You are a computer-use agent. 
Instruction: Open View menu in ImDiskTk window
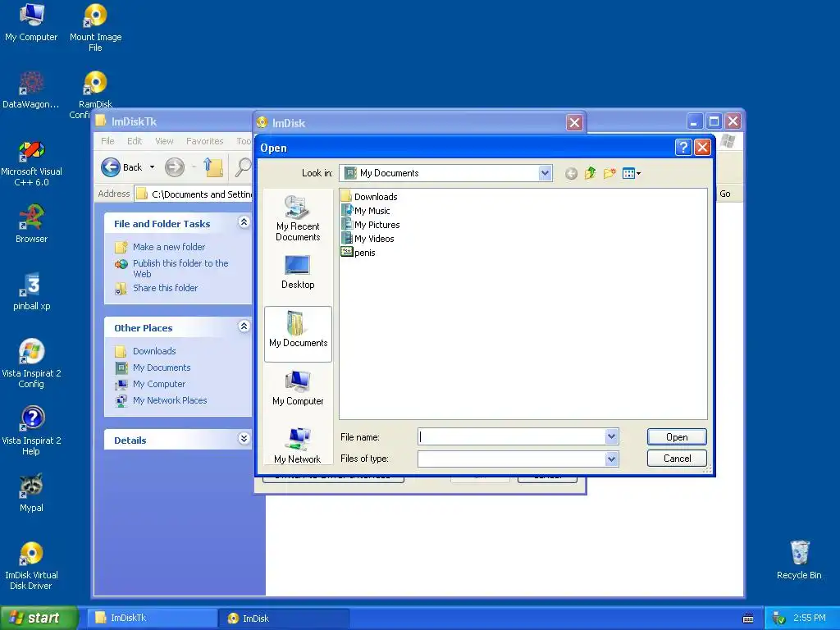[x=164, y=141]
